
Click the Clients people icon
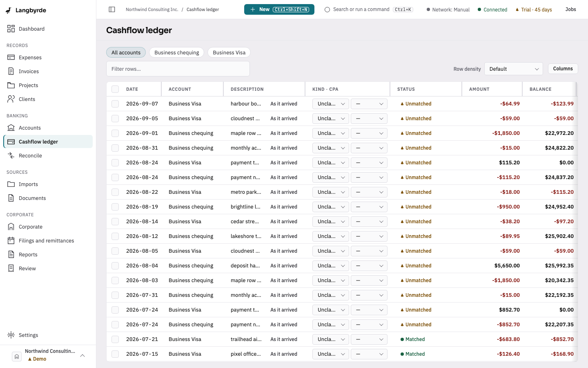pos(11,99)
